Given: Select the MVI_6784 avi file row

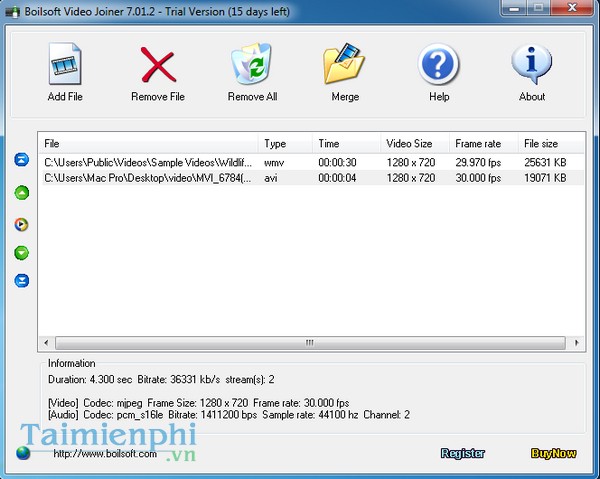Looking at the screenshot, I should pyautogui.click(x=312, y=178).
